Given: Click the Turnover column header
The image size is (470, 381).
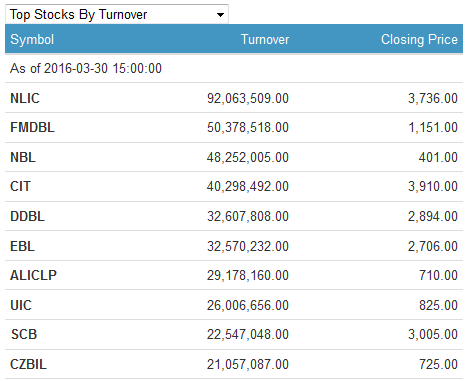Looking at the screenshot, I should tap(265, 39).
